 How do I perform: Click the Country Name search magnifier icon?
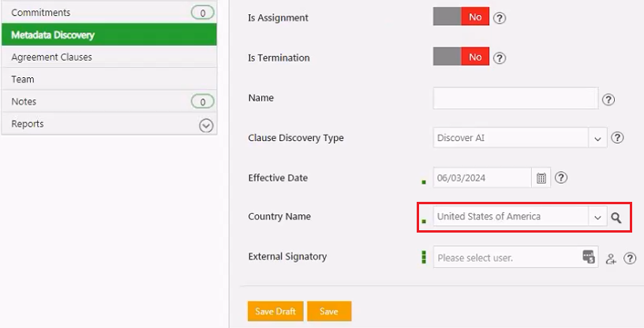(616, 218)
